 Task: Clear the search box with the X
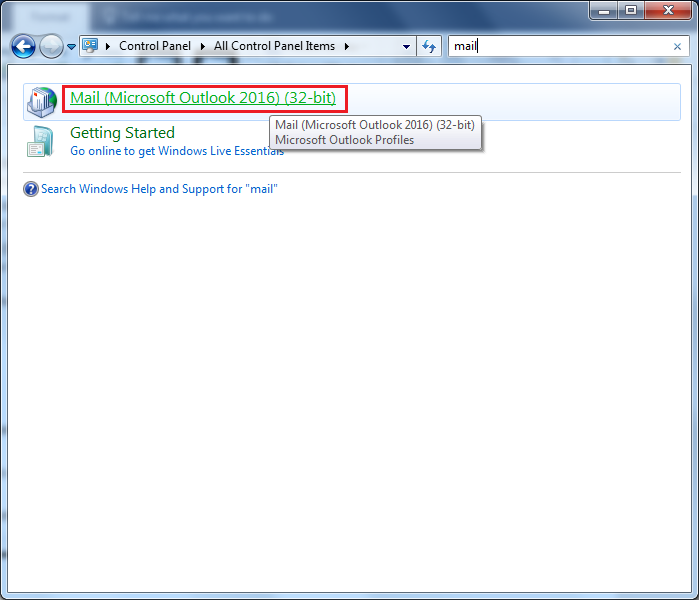[677, 46]
